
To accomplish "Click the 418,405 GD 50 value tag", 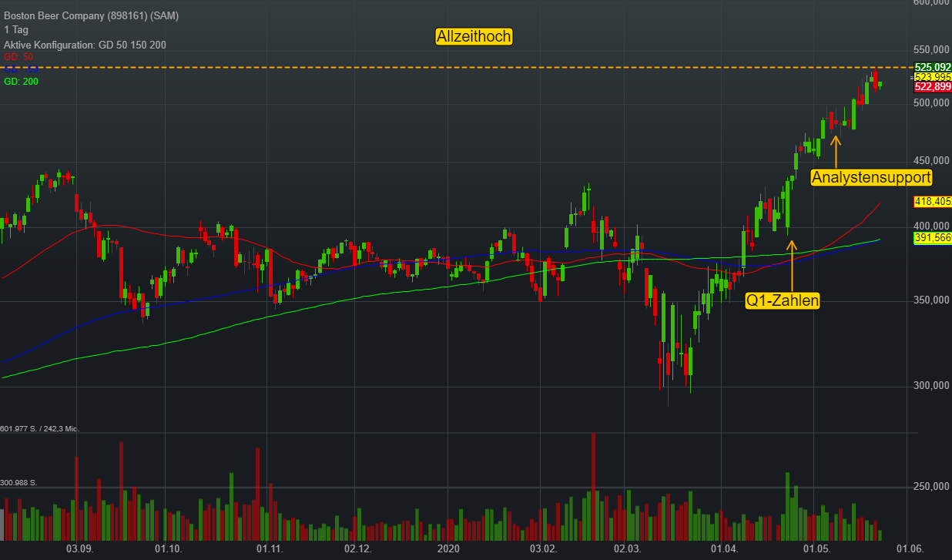I will (932, 202).
